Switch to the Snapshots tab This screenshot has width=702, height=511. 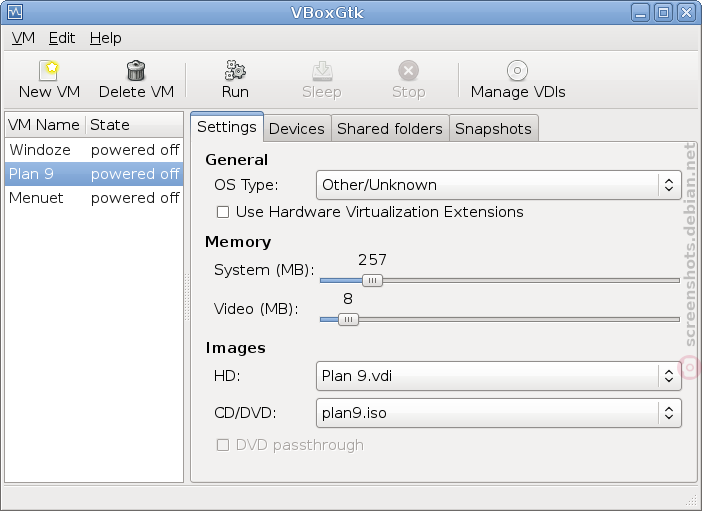(493, 129)
